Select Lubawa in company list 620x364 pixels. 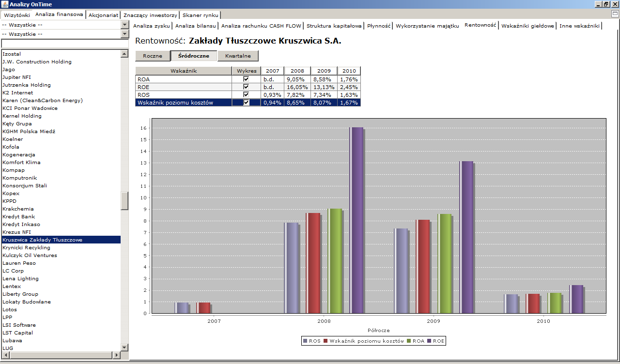[61, 340]
